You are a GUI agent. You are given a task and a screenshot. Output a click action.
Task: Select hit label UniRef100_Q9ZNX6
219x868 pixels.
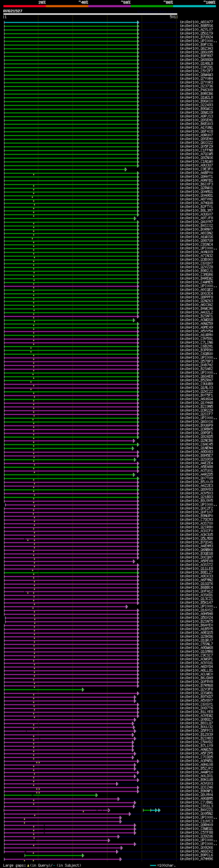[196, 158]
